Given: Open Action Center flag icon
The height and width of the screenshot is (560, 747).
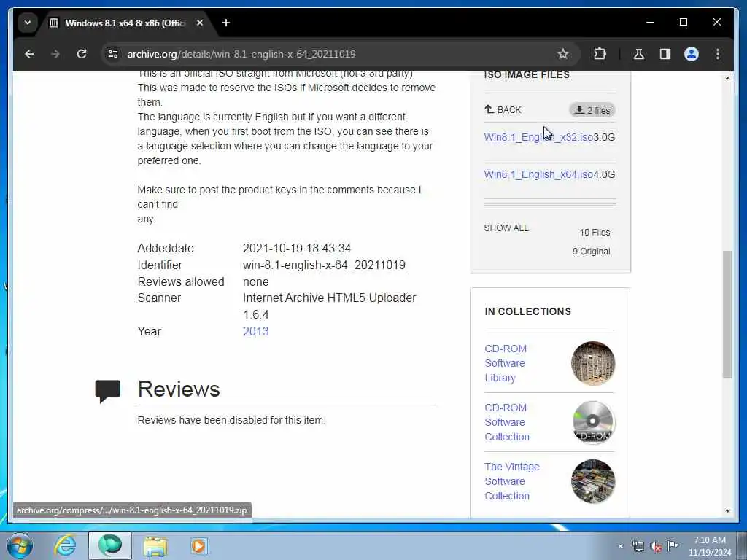Looking at the screenshot, I should click(673, 545).
